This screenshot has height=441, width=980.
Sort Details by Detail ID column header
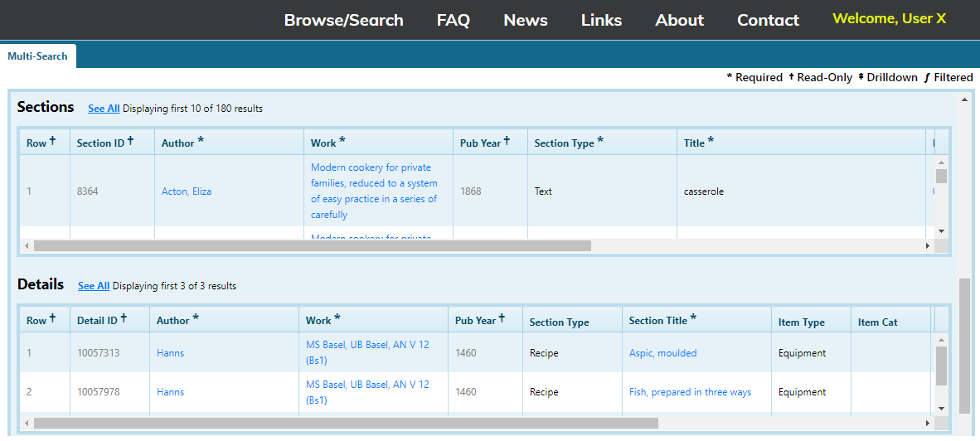click(x=97, y=320)
